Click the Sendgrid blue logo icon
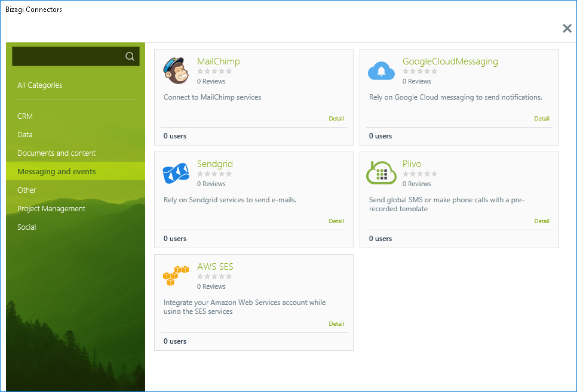Viewport: 577px width, 392px height. coord(176,173)
